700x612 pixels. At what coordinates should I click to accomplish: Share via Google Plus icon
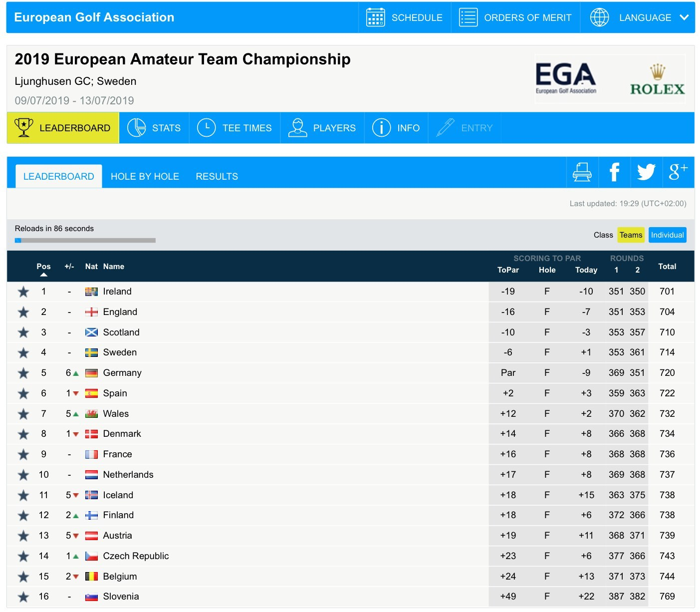678,172
